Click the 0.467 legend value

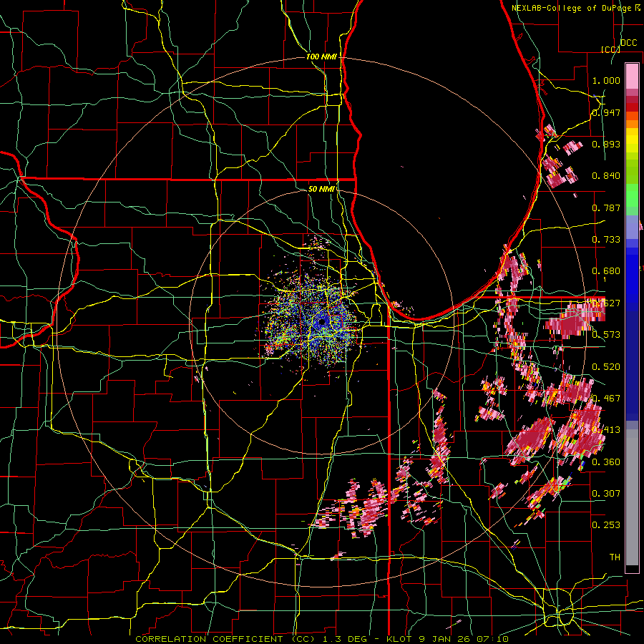tap(606, 399)
